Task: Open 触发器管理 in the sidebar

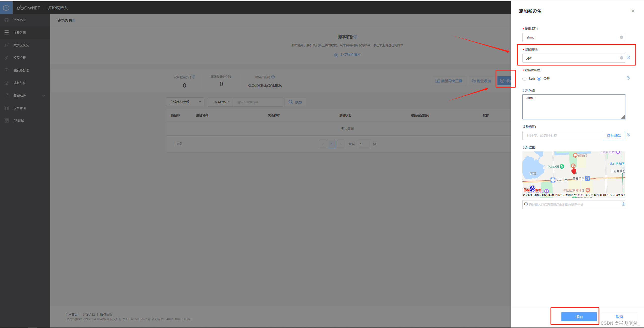Action: 21,70
